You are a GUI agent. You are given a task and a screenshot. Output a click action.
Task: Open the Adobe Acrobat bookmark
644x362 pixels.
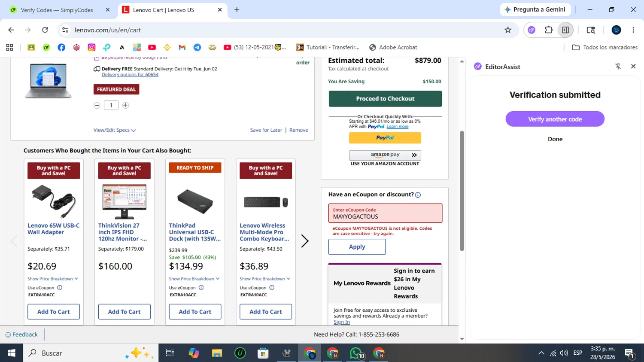point(393,47)
